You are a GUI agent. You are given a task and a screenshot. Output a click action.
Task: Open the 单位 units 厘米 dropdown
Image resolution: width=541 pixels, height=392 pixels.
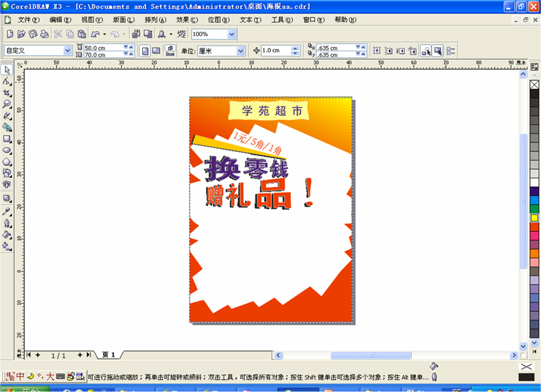[241, 51]
